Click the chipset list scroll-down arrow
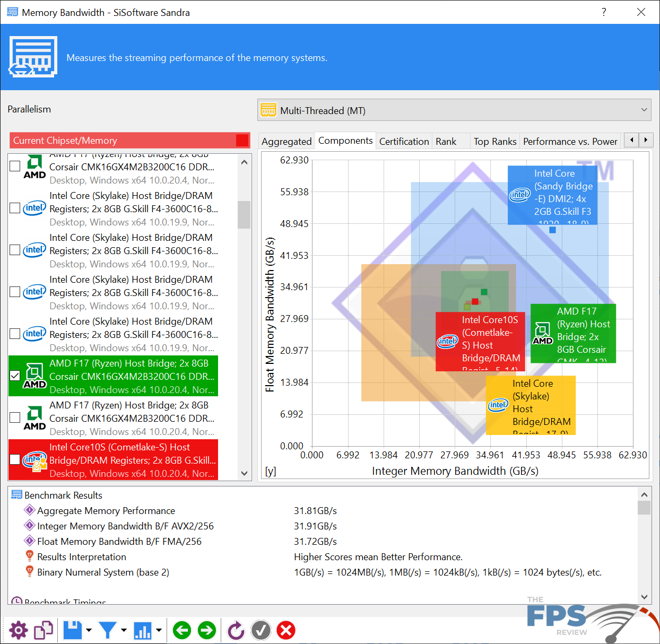Screen dimensions: 660x644 point(244,473)
